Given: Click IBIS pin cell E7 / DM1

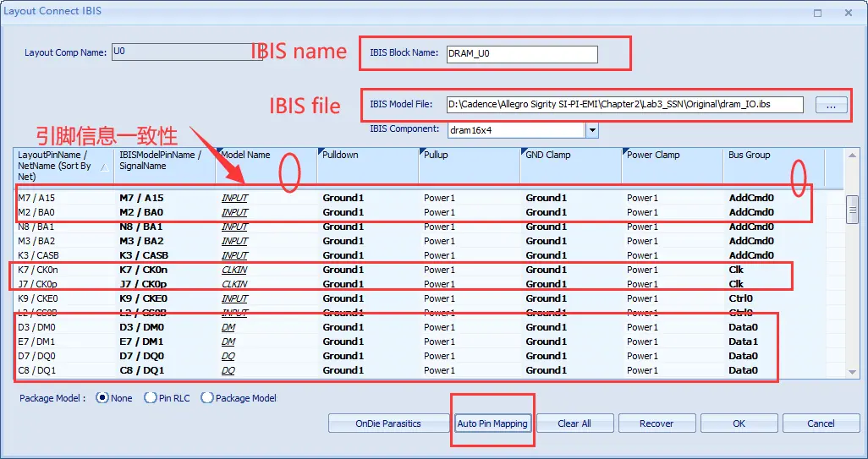Looking at the screenshot, I should pos(164,342).
